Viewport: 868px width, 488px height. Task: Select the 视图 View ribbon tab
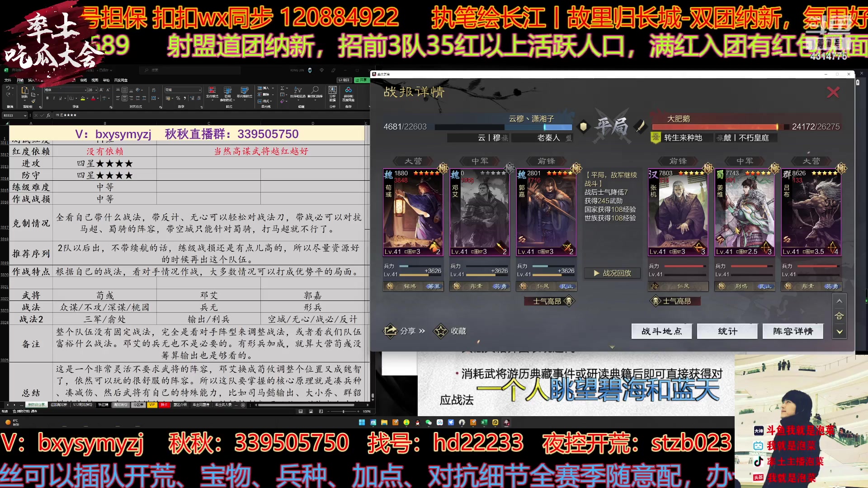pyautogui.click(x=94, y=80)
